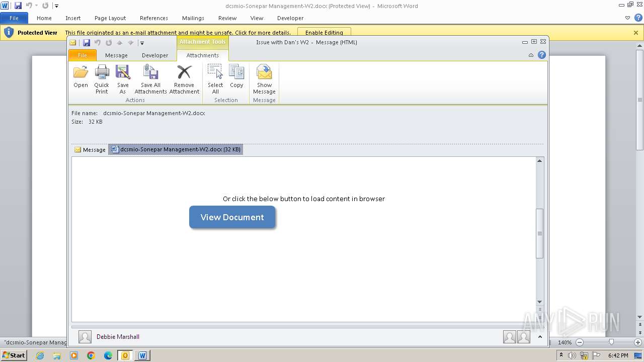Click Show Message icon

point(264,79)
